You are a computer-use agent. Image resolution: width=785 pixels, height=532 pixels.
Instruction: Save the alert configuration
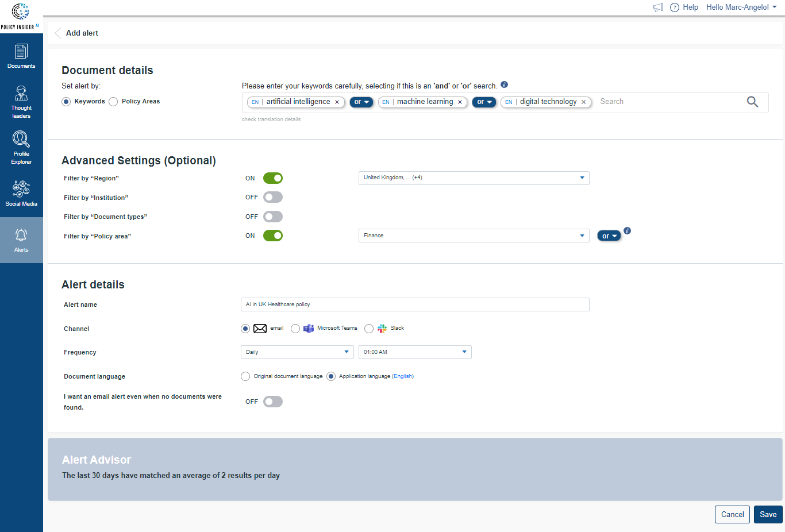(x=768, y=514)
